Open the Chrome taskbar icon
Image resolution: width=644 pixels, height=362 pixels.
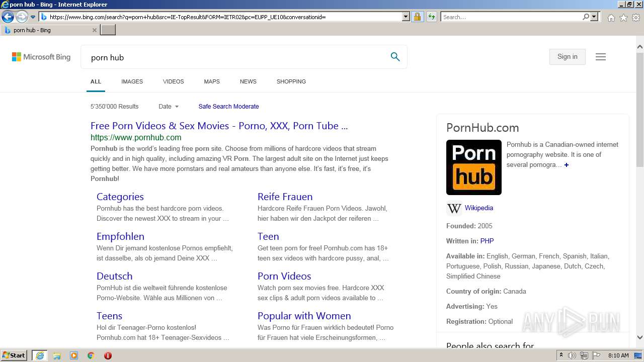point(91,355)
